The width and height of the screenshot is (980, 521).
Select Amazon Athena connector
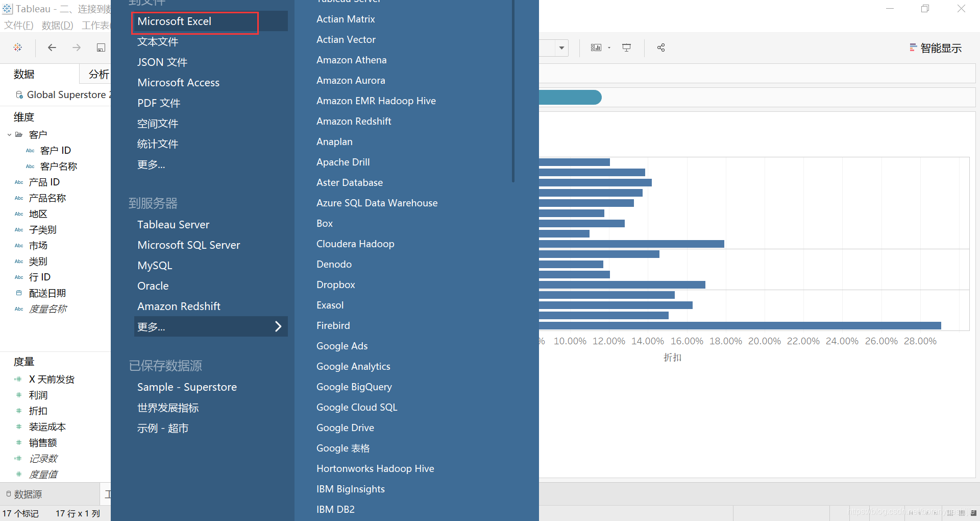(x=351, y=60)
